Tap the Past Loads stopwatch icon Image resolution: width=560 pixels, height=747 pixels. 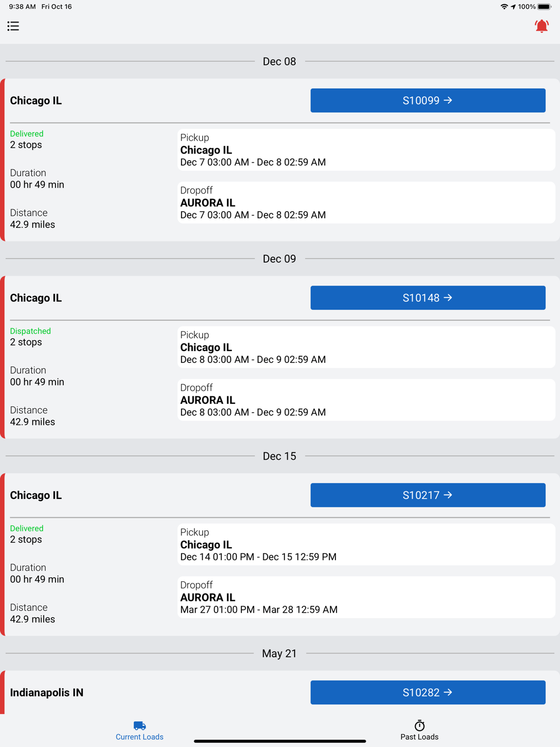click(x=419, y=725)
